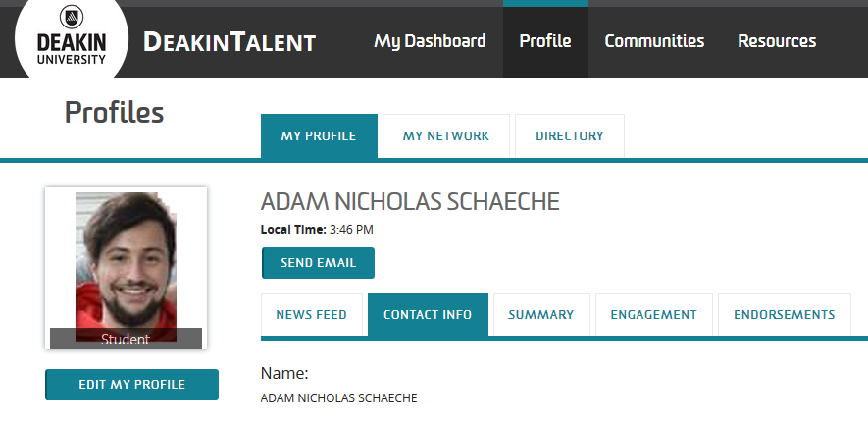Select Profile in the top navigation bar
Screen dimensions: 868x423
click(545, 41)
